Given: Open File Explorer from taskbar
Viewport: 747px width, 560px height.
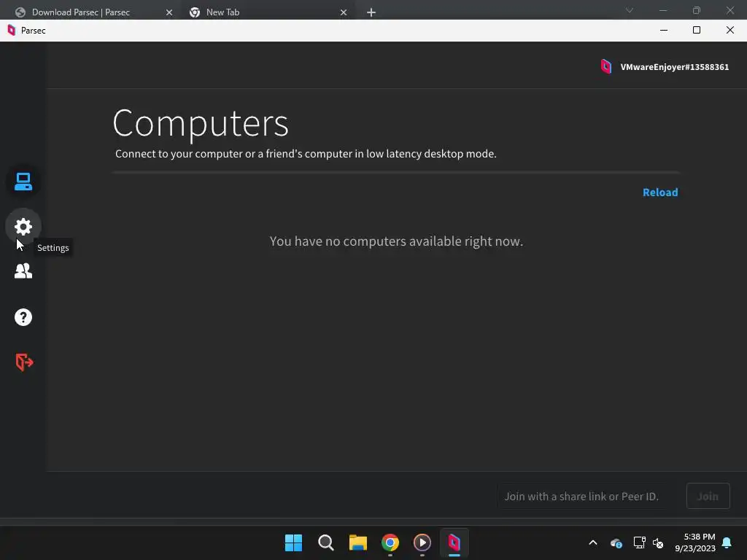Looking at the screenshot, I should pos(357,542).
